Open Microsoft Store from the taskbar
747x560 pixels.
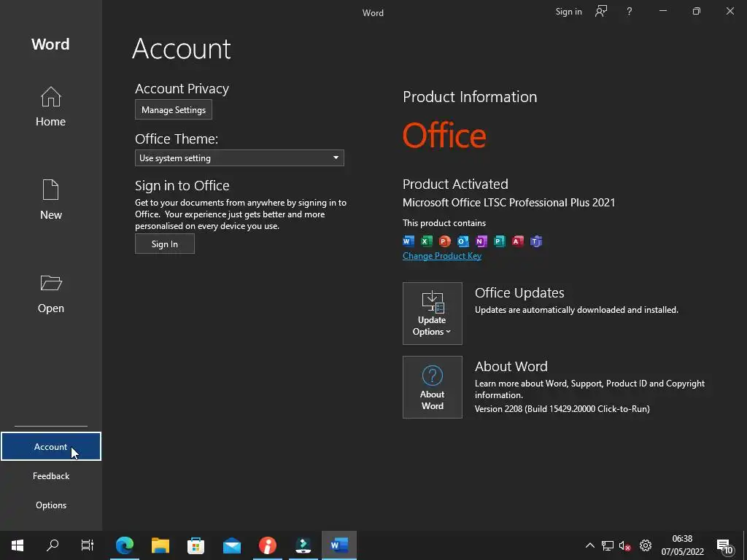[x=196, y=545]
